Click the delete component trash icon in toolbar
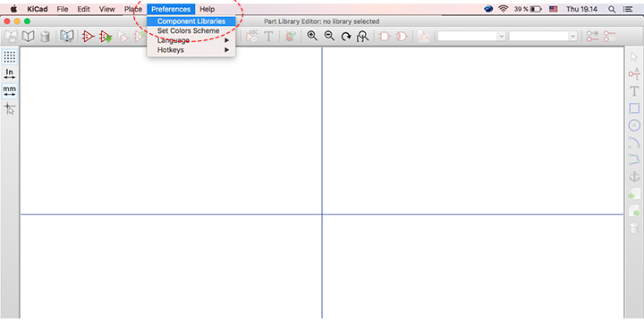644x322 pixels. (x=46, y=37)
